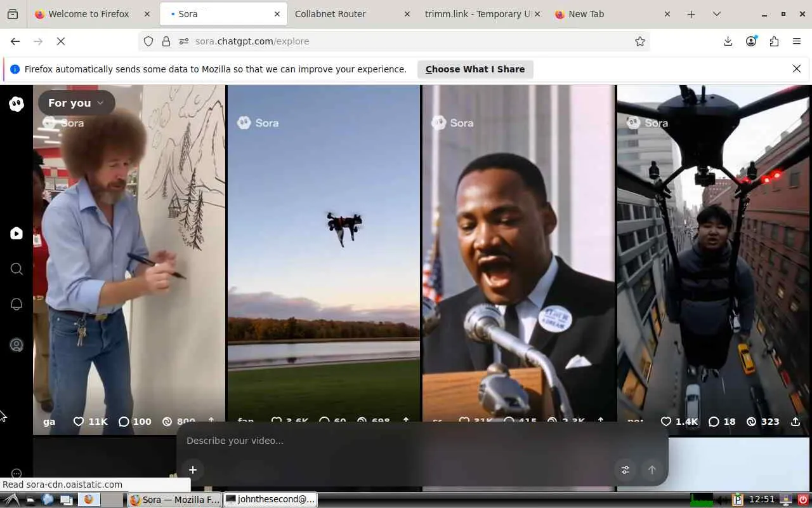Screen dimensions: 812x508
Task: Open the notifications bell in the sidebar
Action: [x=16, y=304]
